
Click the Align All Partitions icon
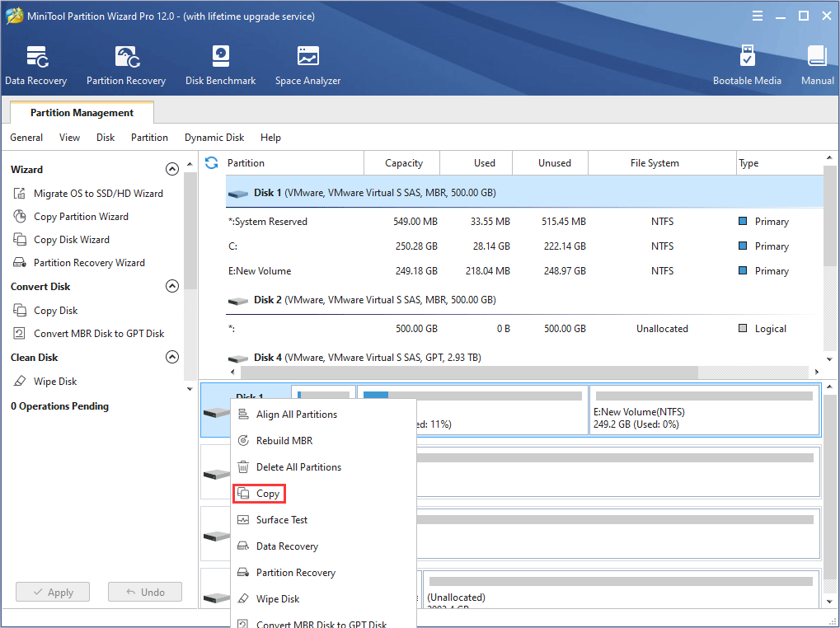243,414
